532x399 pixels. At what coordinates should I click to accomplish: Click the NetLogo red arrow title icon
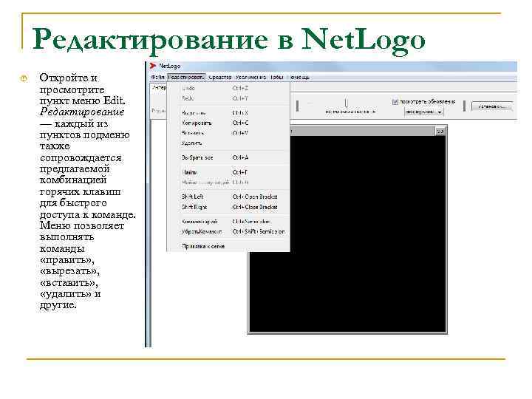tap(154, 66)
